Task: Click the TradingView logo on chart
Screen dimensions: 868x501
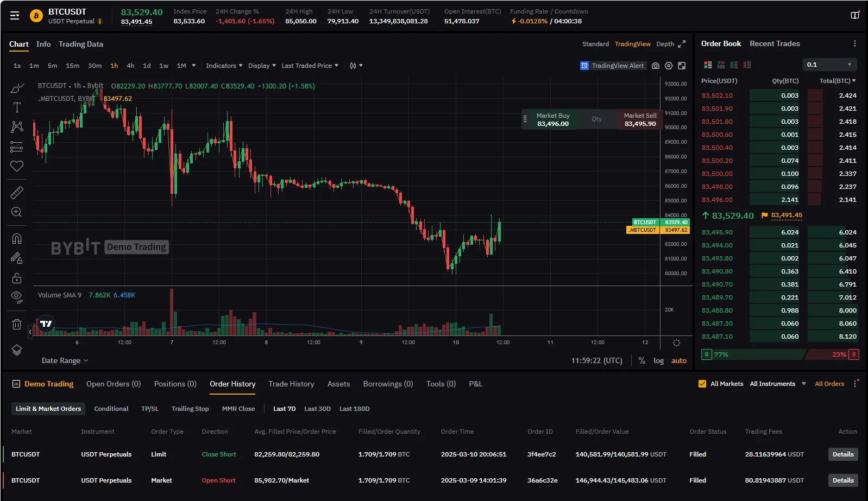Action: [x=46, y=324]
